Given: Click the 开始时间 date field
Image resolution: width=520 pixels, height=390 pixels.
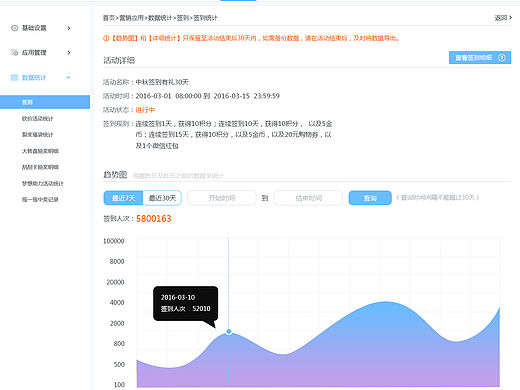Looking at the screenshot, I should (x=222, y=198).
